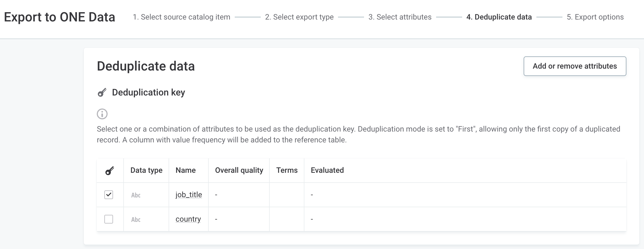Click the Export to ONE Data title
Image resolution: width=644 pixels, height=249 pixels.
(x=60, y=17)
